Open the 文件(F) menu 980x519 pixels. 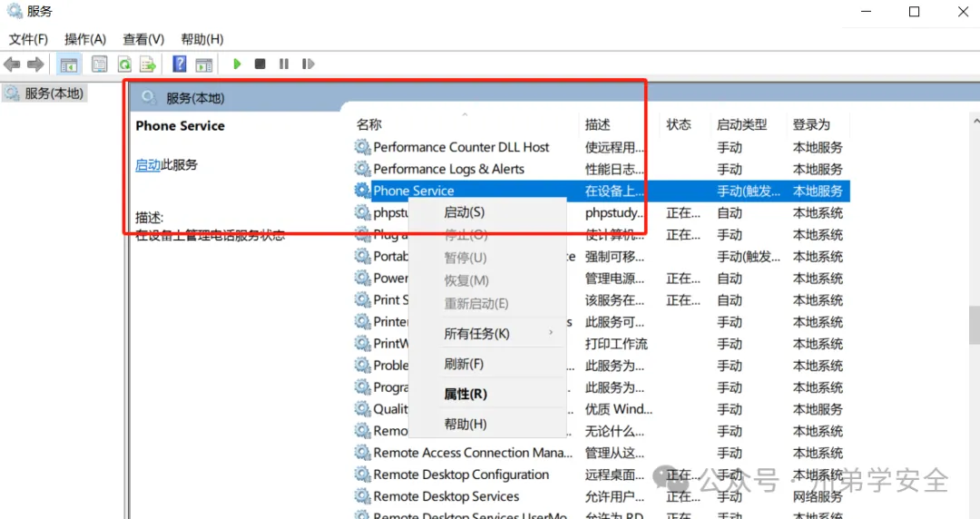click(x=28, y=39)
